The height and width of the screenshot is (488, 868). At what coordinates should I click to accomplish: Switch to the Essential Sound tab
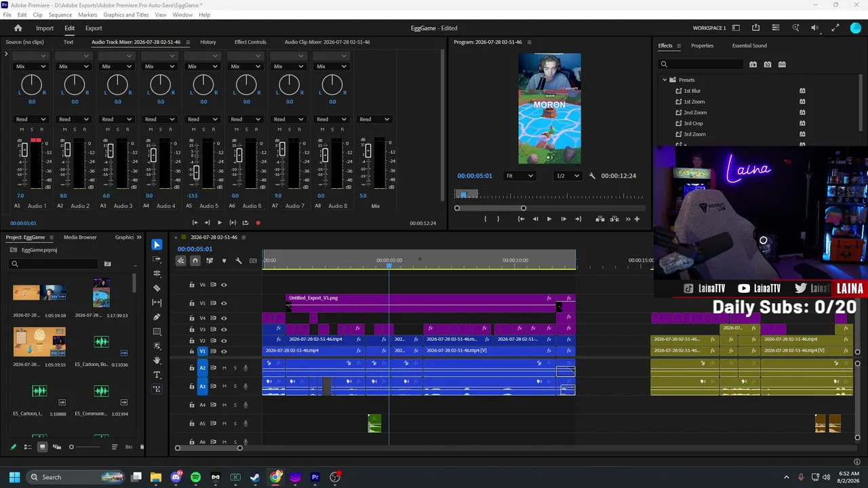coord(749,45)
